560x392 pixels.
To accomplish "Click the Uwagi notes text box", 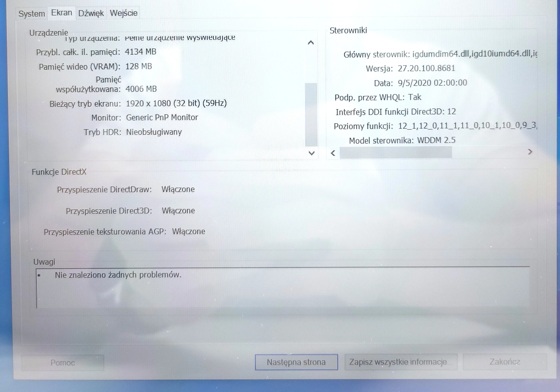I will coord(283,288).
